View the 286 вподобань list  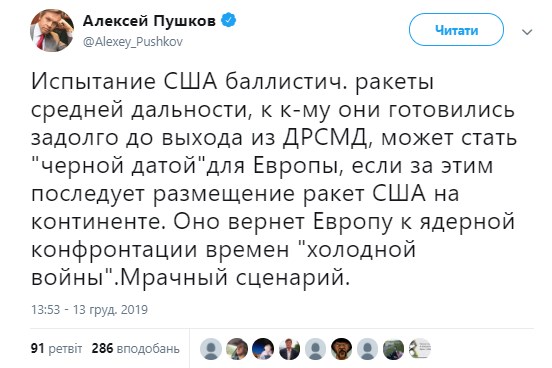point(136,349)
